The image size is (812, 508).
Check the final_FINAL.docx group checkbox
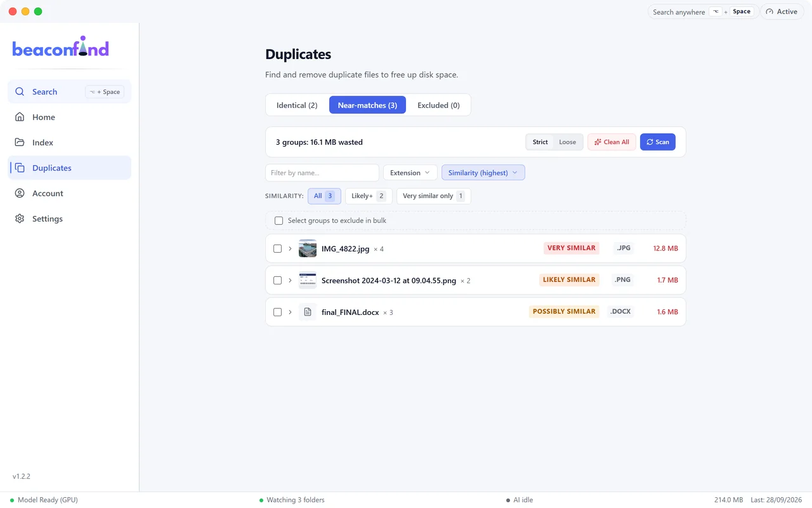[x=277, y=312]
